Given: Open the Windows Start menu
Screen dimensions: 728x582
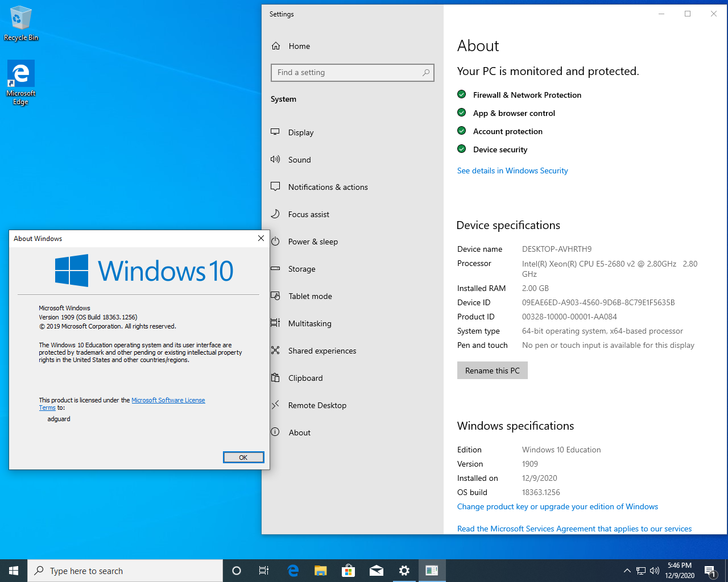Looking at the screenshot, I should [x=14, y=571].
